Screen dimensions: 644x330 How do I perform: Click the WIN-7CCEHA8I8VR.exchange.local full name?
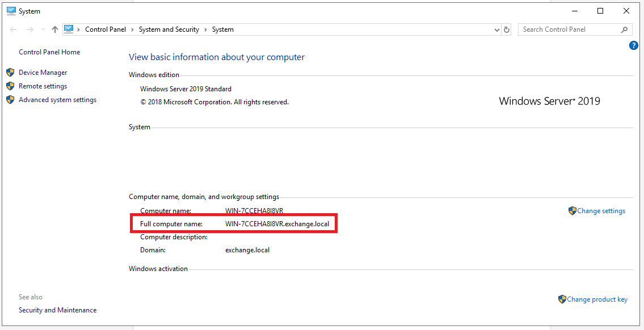(x=277, y=224)
